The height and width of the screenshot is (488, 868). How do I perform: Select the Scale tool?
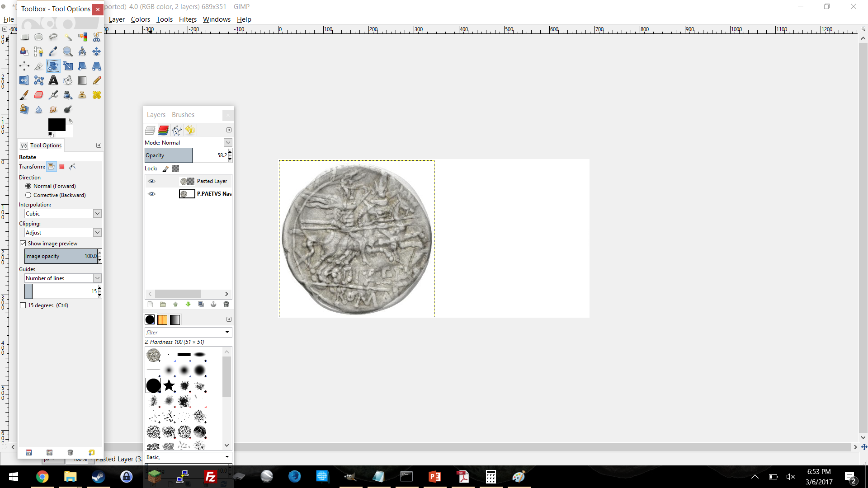tap(68, 66)
